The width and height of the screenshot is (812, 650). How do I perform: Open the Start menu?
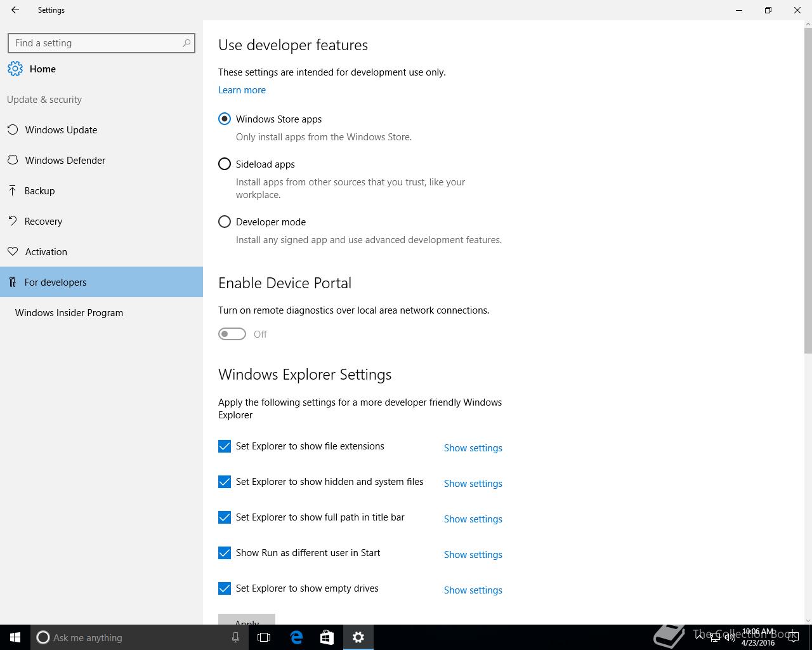(15, 637)
